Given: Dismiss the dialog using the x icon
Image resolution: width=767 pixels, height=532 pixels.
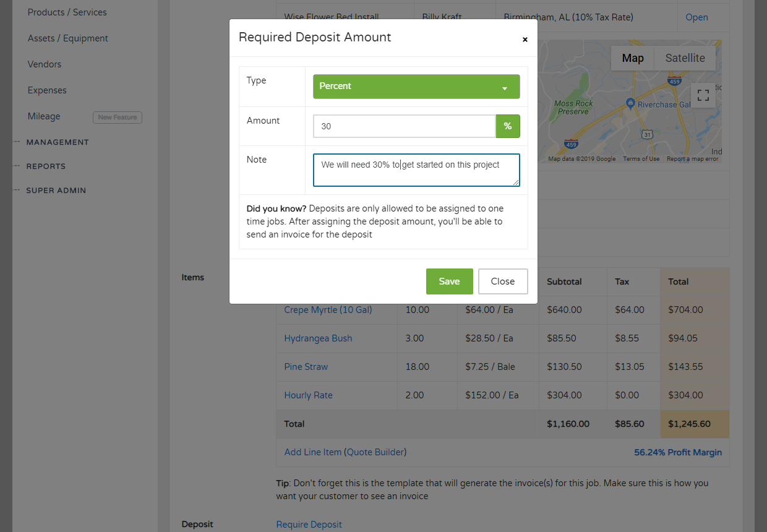Looking at the screenshot, I should (x=525, y=40).
